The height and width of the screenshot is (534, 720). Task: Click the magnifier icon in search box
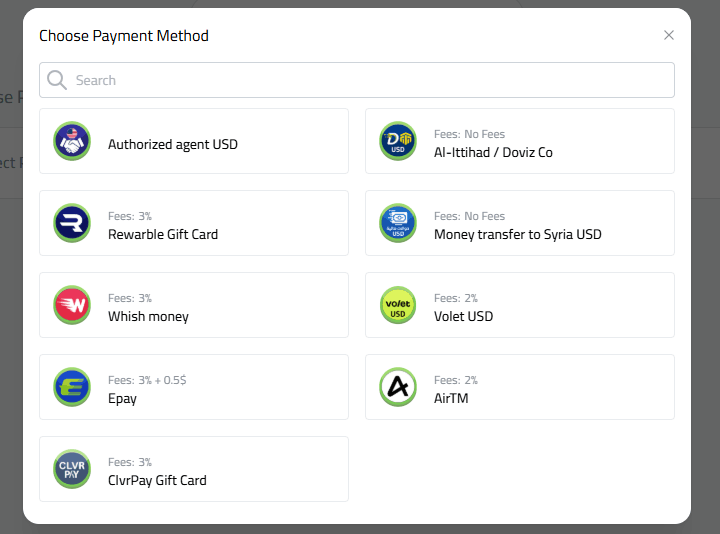point(57,80)
